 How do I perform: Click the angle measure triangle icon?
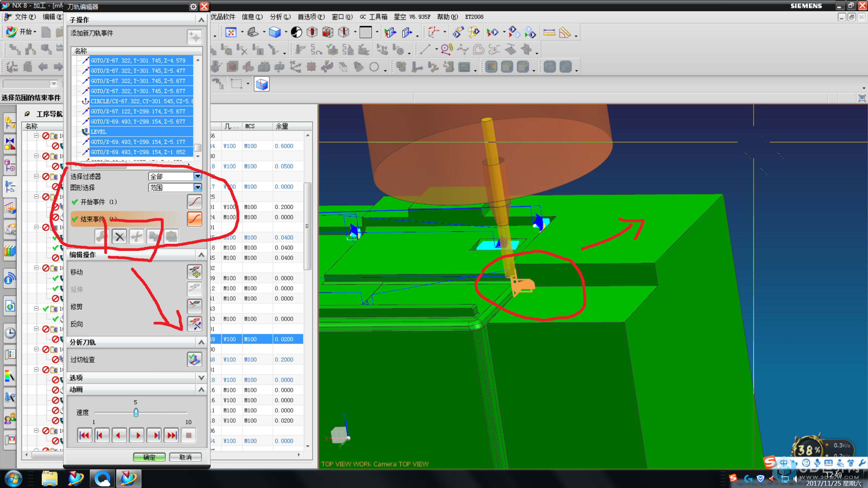pyautogui.click(x=565, y=33)
